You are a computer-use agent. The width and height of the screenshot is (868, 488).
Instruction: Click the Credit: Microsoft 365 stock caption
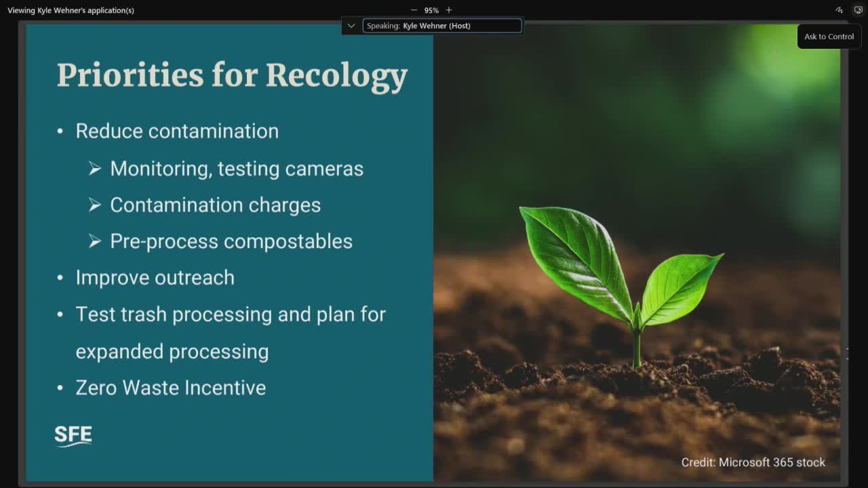point(753,462)
